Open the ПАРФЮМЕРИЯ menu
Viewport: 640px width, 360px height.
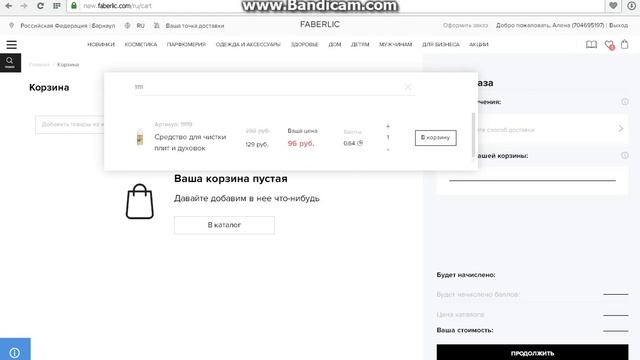point(186,44)
